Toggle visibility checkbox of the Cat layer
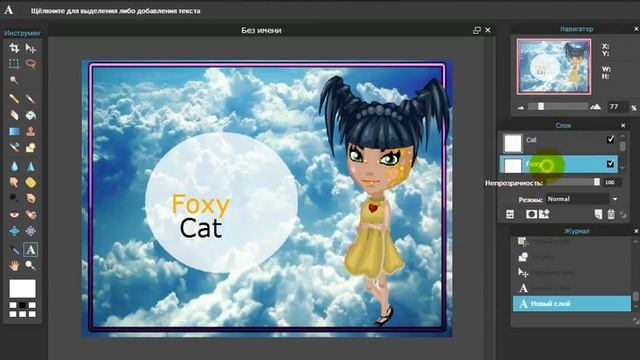 pos(610,140)
